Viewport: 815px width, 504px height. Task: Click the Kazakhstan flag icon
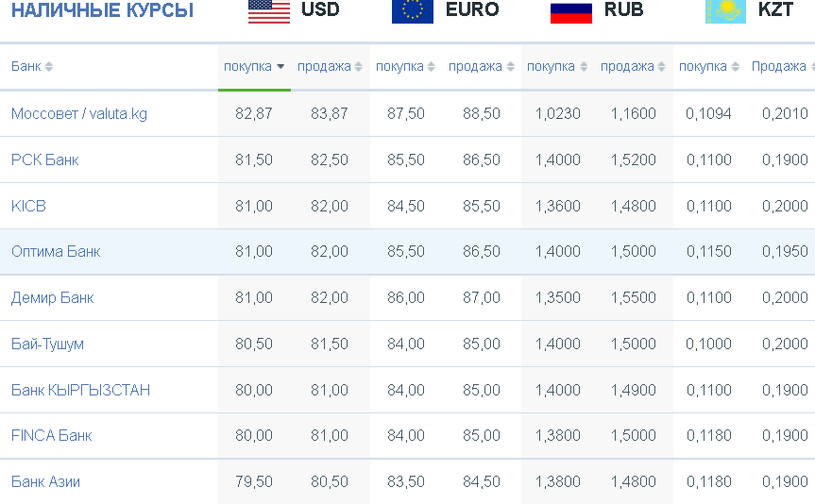(x=725, y=12)
